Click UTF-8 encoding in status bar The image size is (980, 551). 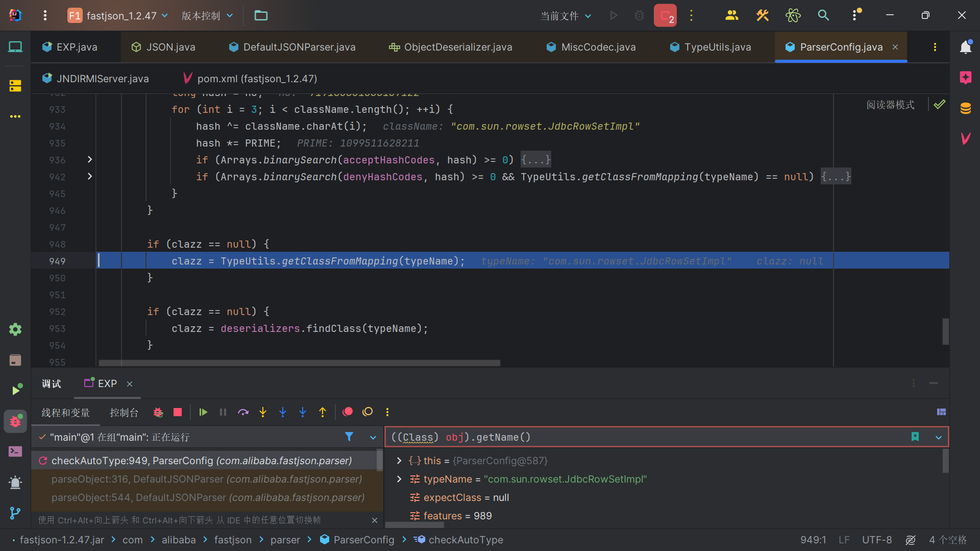coord(877,540)
